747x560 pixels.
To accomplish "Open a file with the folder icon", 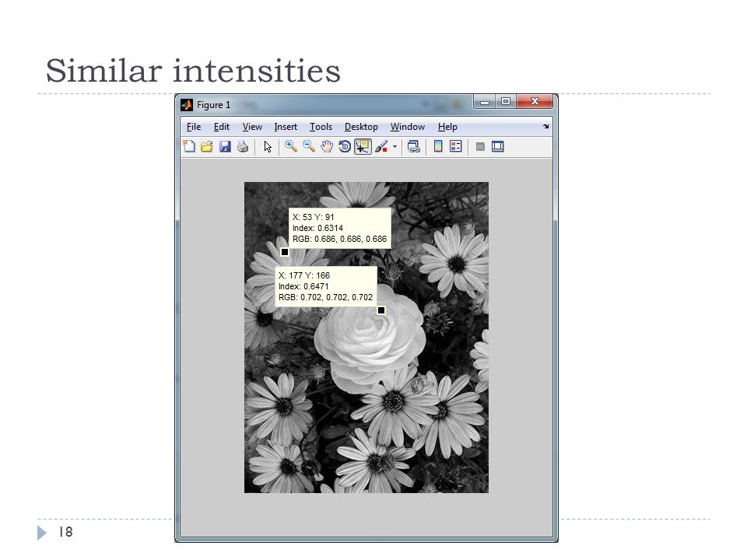I will point(207,146).
